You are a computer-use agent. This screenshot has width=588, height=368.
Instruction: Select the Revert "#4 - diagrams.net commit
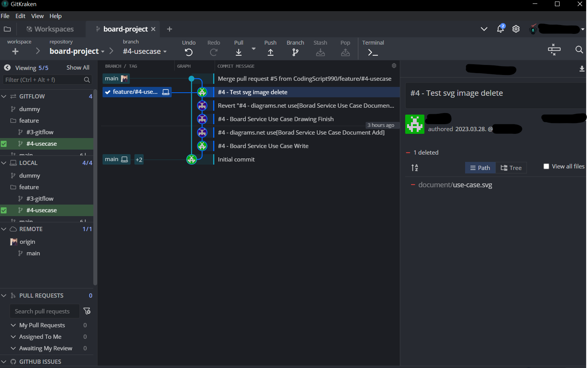(x=306, y=106)
